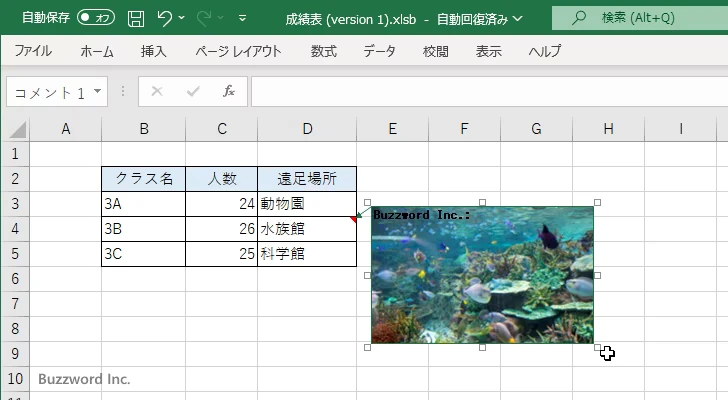This screenshot has height=400, width=728.
Task: Open the データ tab
Action: click(x=379, y=51)
